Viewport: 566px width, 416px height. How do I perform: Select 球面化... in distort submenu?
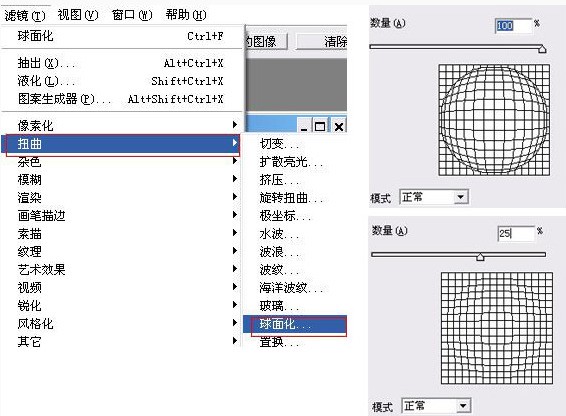(x=295, y=324)
